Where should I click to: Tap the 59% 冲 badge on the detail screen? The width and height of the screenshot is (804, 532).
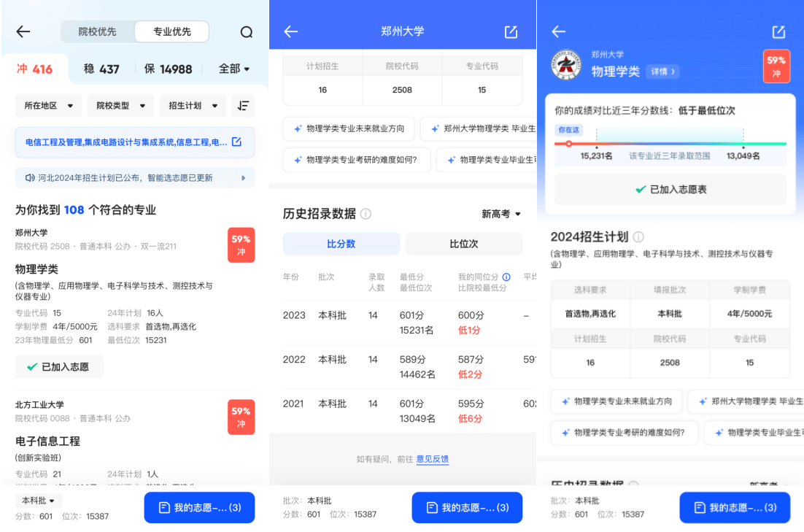(x=776, y=66)
